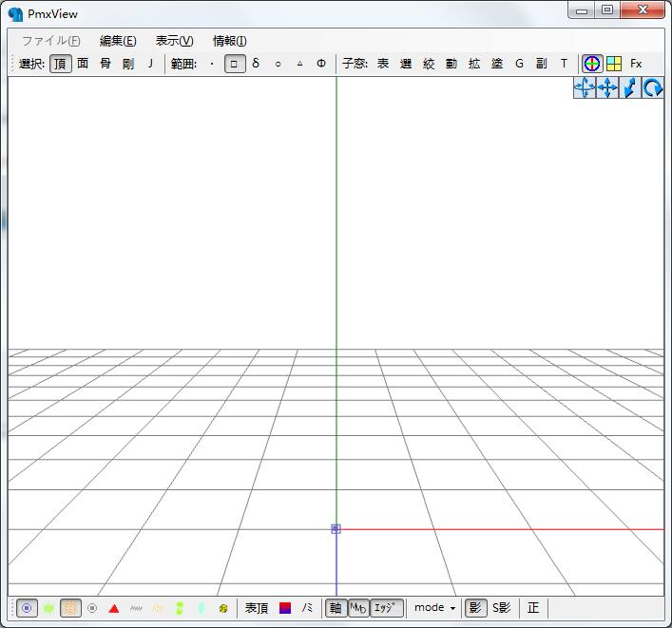The width and height of the screenshot is (672, 628).
Task: Open the 表示(V) menu
Action: pyautogui.click(x=174, y=41)
